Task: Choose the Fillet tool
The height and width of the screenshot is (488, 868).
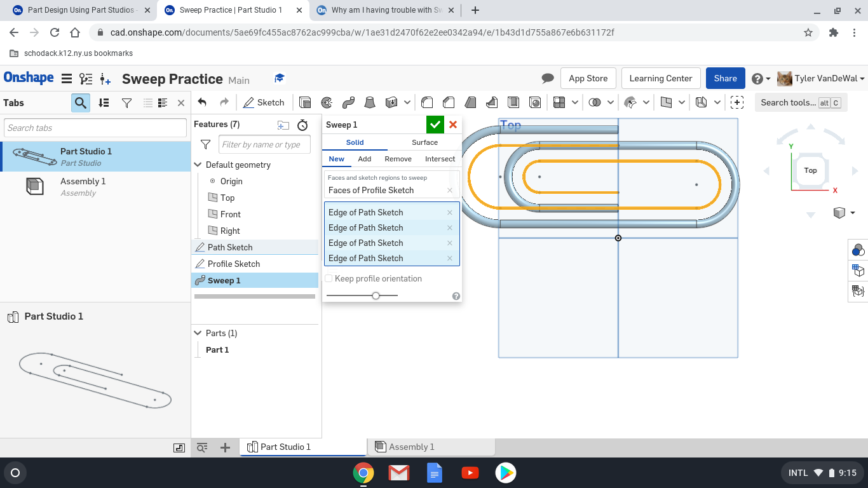Action: point(428,102)
